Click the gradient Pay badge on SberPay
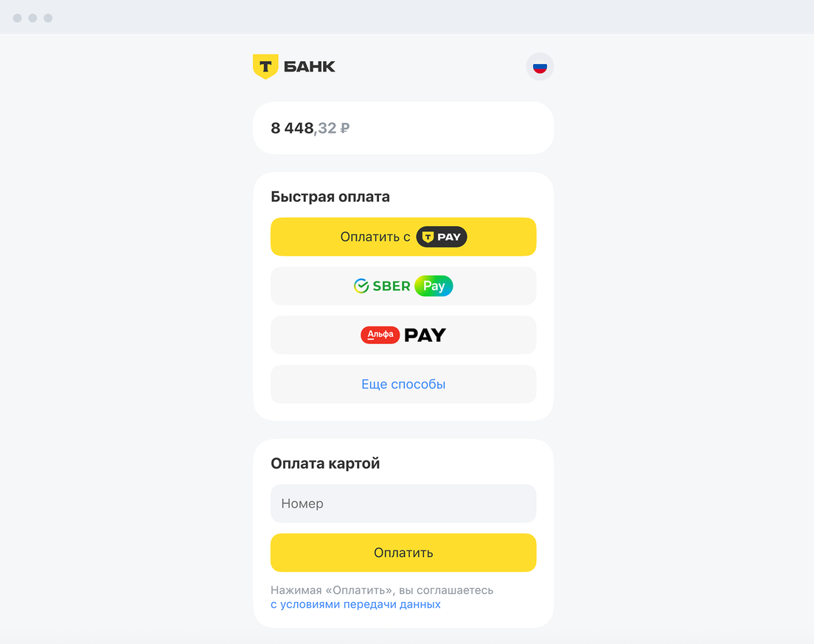The image size is (814, 644). (x=434, y=286)
